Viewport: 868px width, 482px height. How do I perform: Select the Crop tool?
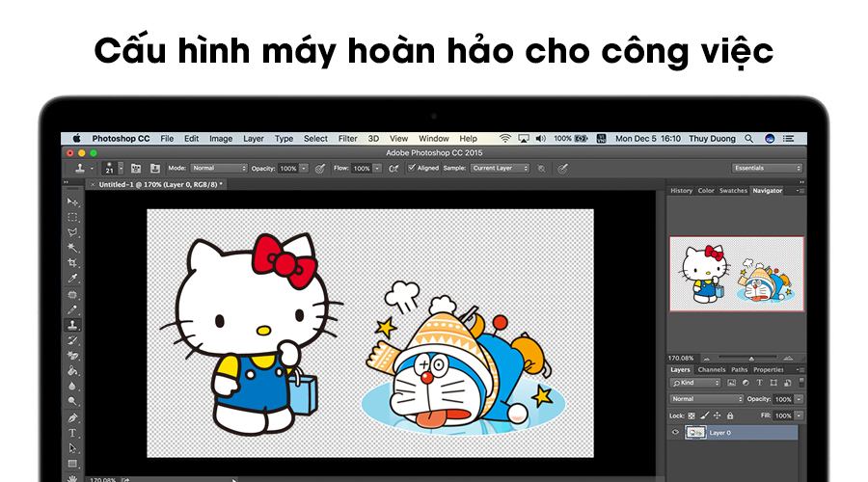coord(72,263)
